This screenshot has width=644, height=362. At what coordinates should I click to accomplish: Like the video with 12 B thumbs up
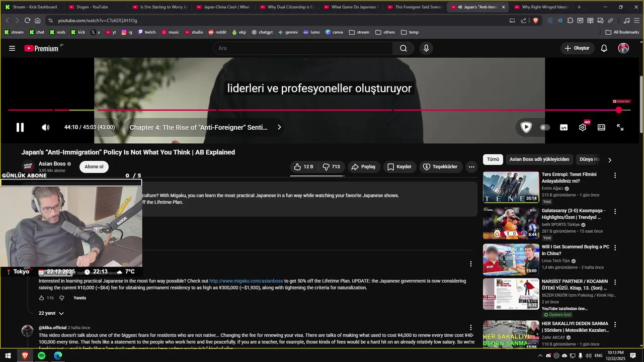coord(303,166)
